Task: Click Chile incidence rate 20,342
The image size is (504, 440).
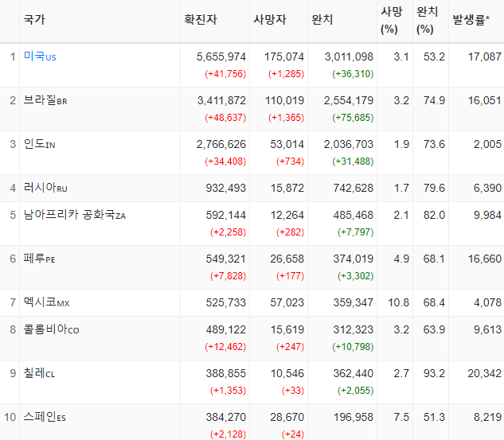Action: click(x=484, y=373)
